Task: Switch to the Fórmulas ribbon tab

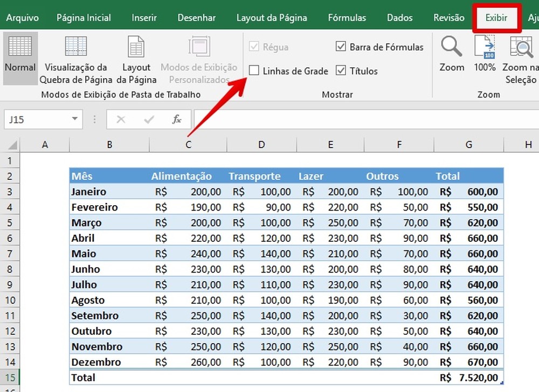Action: pyautogui.click(x=347, y=17)
